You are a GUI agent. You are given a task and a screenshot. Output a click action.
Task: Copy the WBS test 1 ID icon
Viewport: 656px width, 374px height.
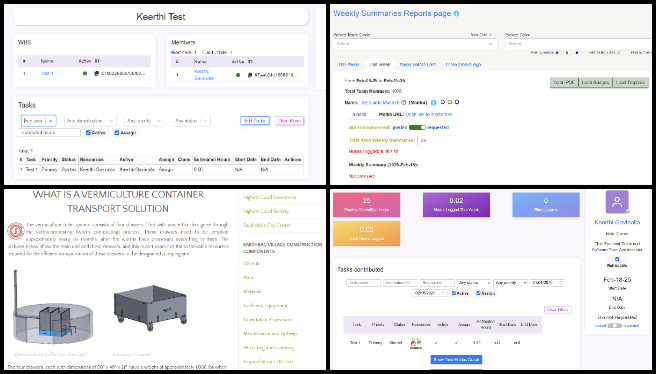[96, 73]
